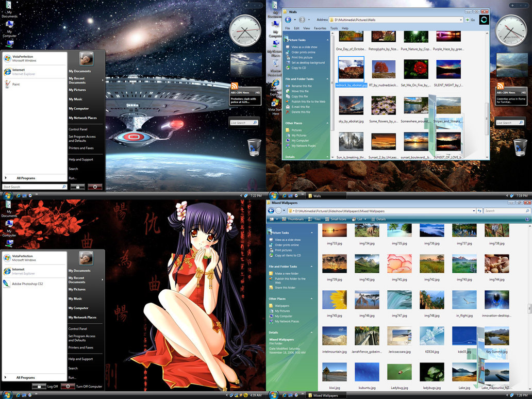
Task: Open Help menu in Walls window
Action: [x=345, y=28]
